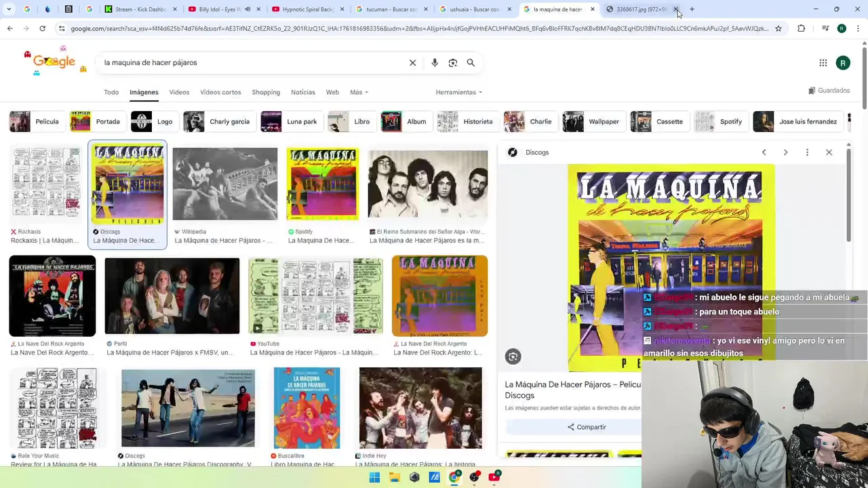Image resolution: width=868 pixels, height=488 pixels.
Task: Open the tab search dropdown arrow
Action: point(9,9)
